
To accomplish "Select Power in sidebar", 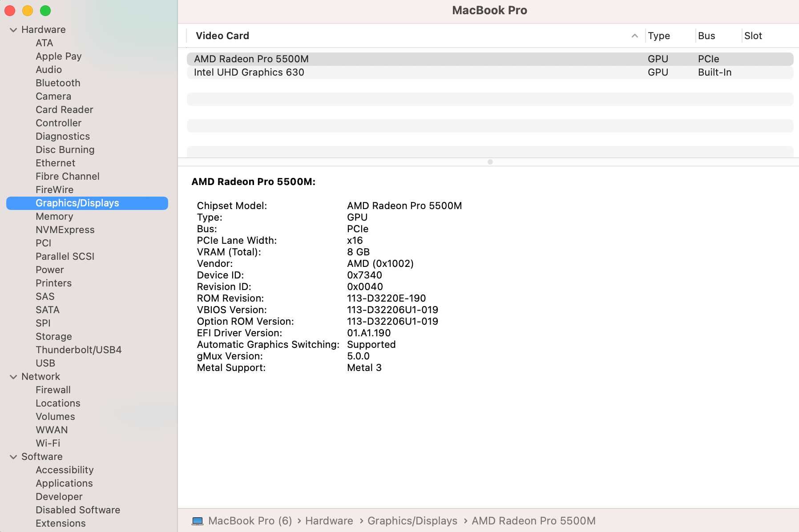I will point(50,270).
